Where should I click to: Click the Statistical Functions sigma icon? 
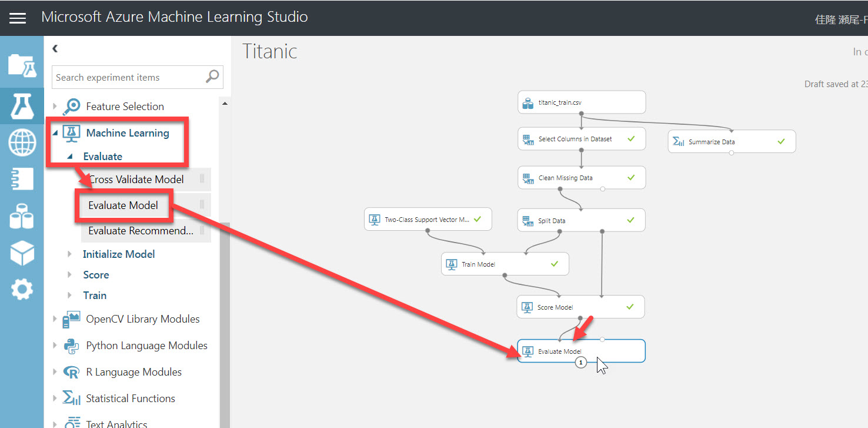coord(72,399)
